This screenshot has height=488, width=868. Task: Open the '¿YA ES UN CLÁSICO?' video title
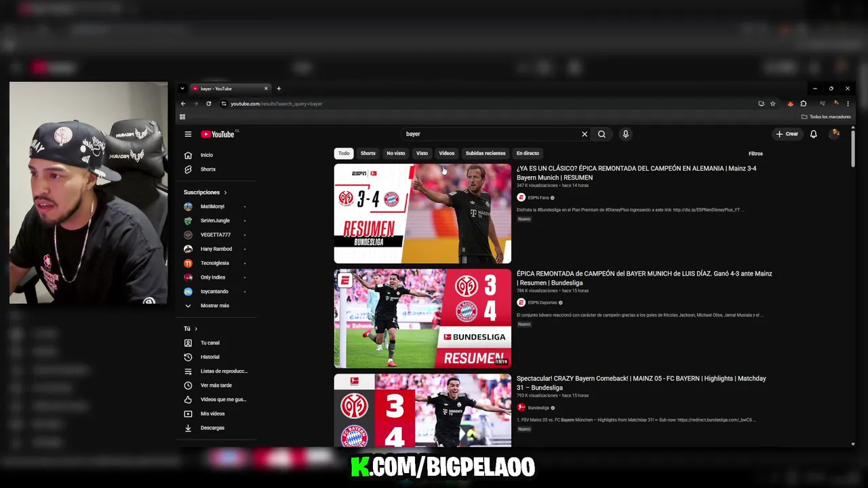tap(636, 173)
